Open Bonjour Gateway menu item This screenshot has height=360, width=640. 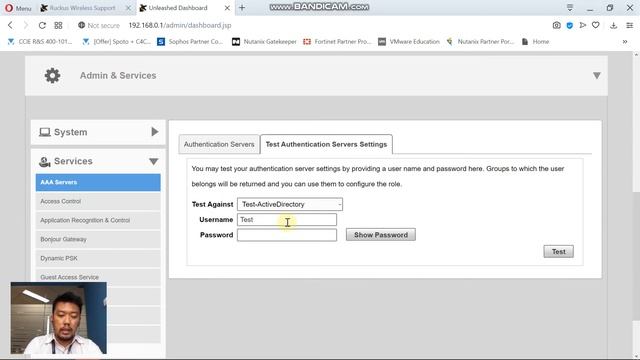(x=98, y=239)
